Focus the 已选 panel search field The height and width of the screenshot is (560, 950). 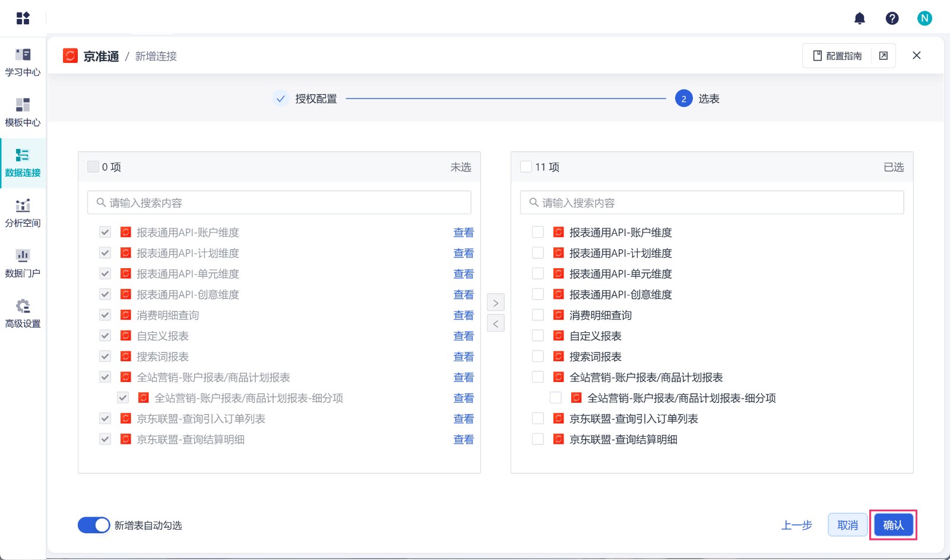[712, 202]
